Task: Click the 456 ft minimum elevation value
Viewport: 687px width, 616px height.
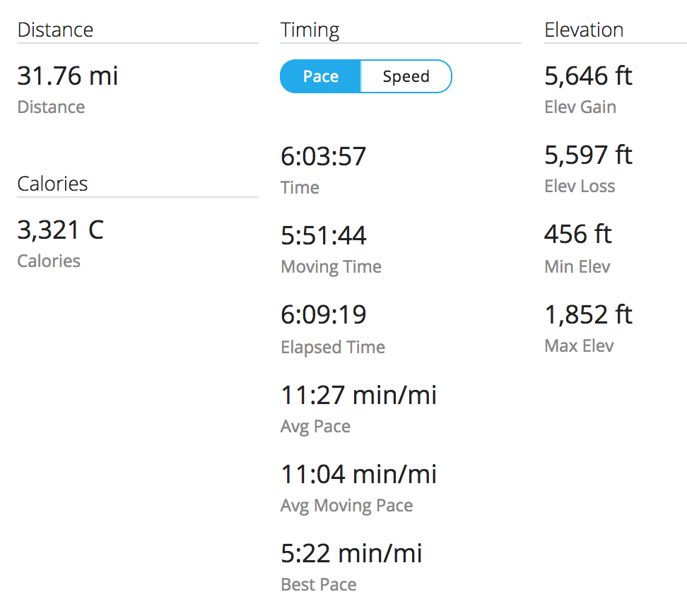Action: pyautogui.click(x=577, y=234)
